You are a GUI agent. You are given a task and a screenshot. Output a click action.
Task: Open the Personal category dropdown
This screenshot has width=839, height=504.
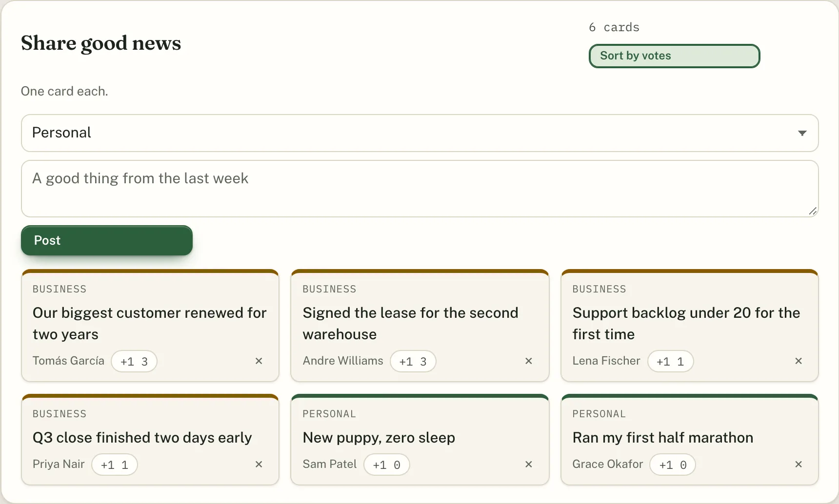pos(420,133)
